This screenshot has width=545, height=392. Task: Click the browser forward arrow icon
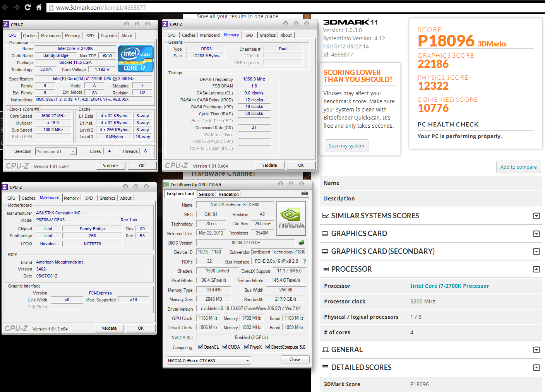[x=16, y=7]
